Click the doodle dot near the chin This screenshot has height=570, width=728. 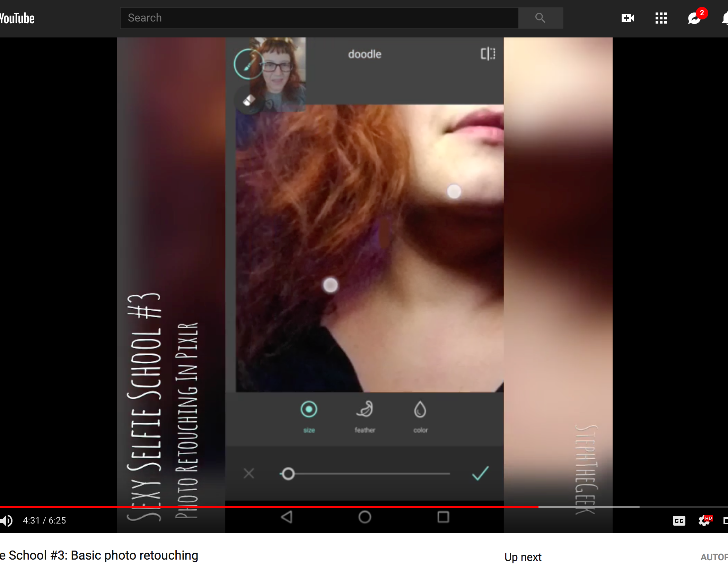coord(454,191)
